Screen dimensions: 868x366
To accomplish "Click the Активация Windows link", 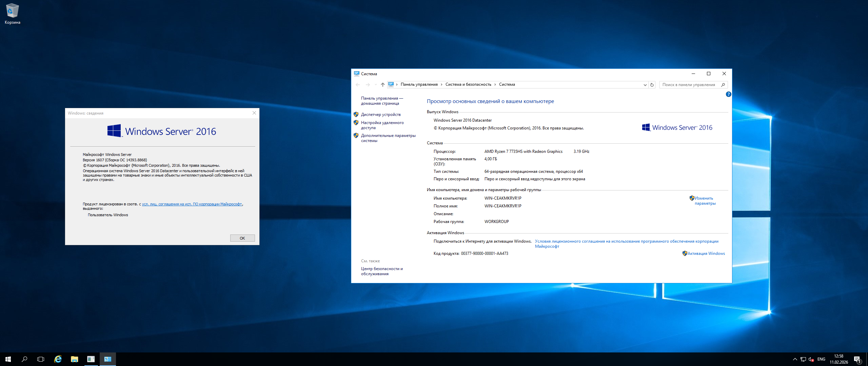I will [706, 253].
